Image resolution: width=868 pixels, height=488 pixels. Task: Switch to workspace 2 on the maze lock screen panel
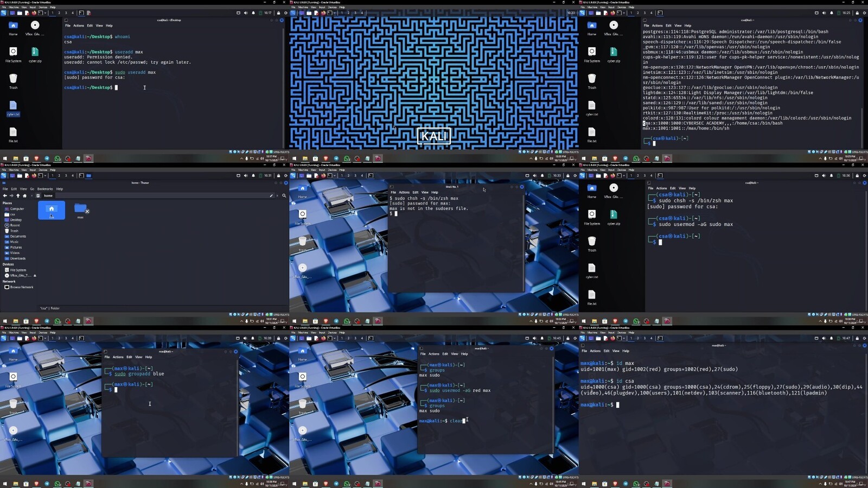(348, 13)
